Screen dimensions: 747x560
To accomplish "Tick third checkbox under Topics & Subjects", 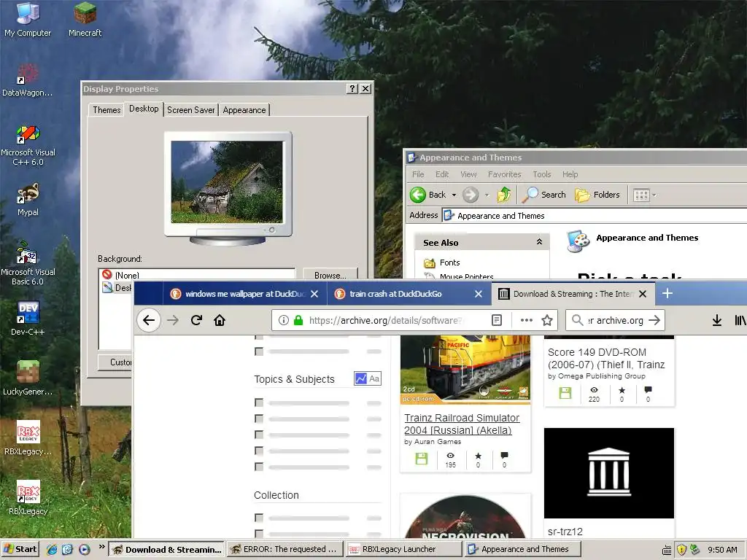I will pos(259,435).
